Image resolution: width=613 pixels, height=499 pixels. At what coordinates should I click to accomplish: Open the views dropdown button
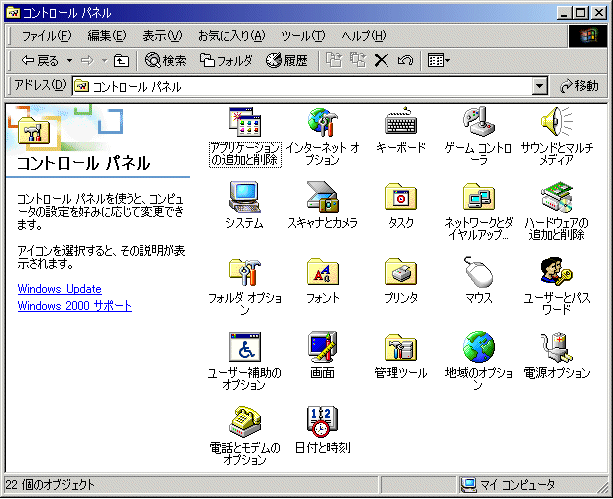(439, 61)
